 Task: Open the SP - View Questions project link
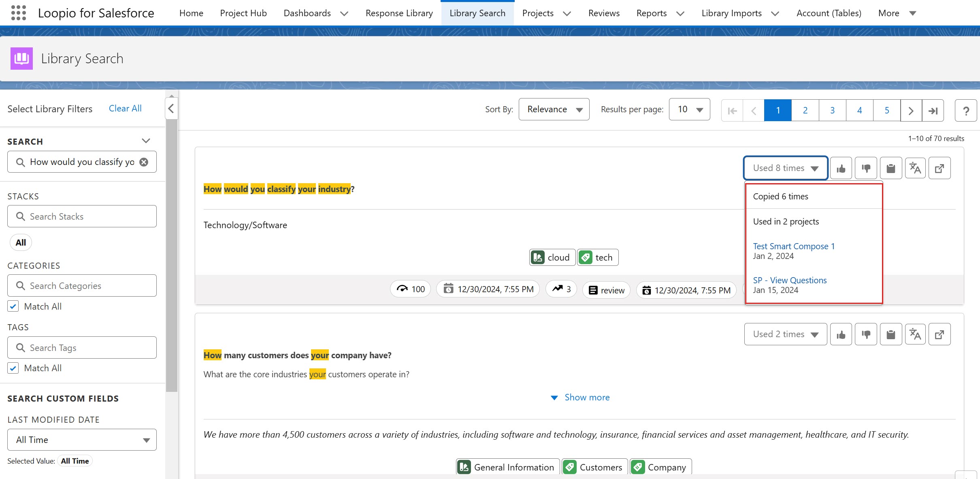pos(790,280)
